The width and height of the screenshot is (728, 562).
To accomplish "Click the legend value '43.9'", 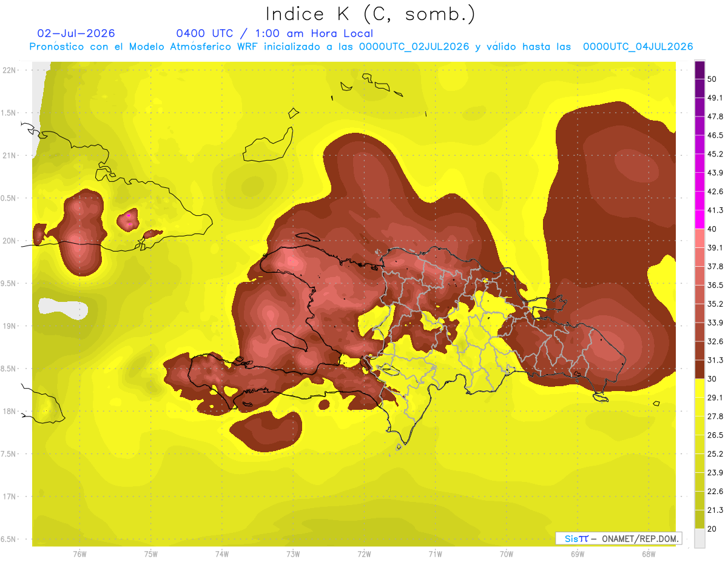I will [715, 173].
